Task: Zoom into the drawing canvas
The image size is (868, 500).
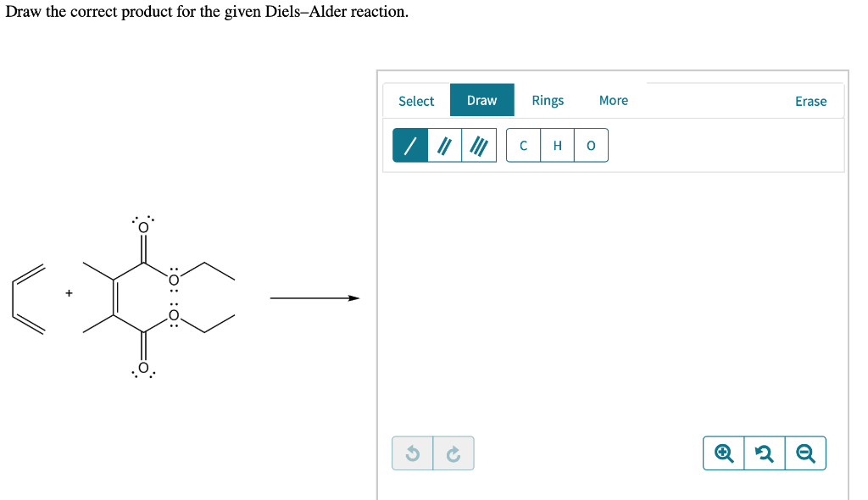Action: pos(723,453)
